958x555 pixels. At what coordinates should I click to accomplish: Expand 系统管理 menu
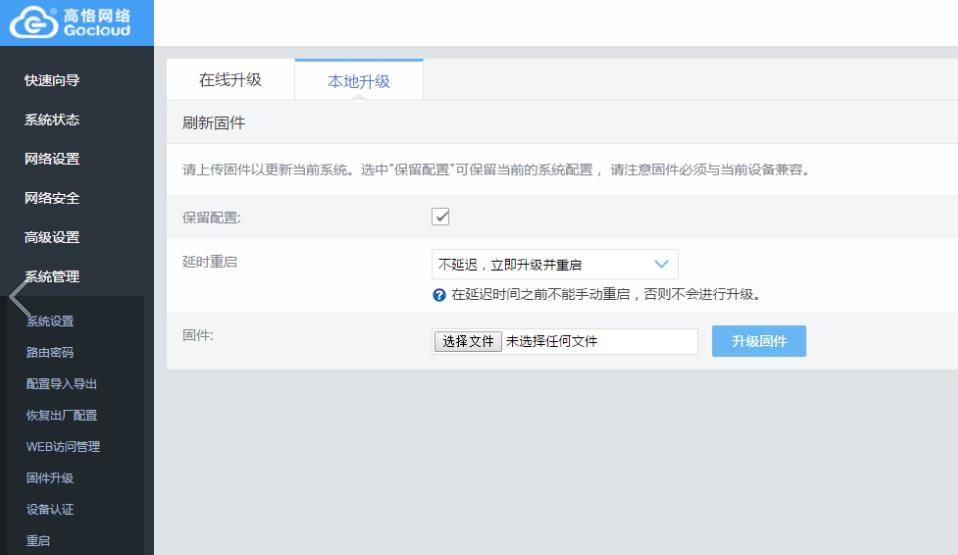coord(52,276)
